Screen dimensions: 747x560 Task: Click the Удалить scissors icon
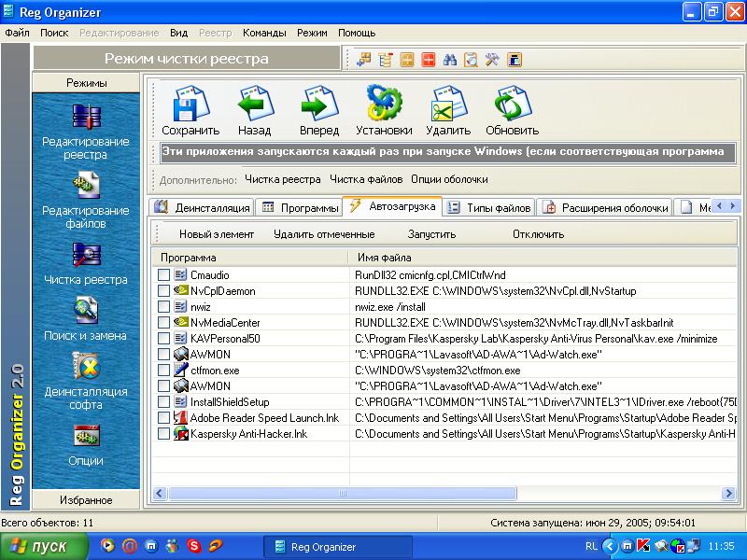tap(448, 104)
